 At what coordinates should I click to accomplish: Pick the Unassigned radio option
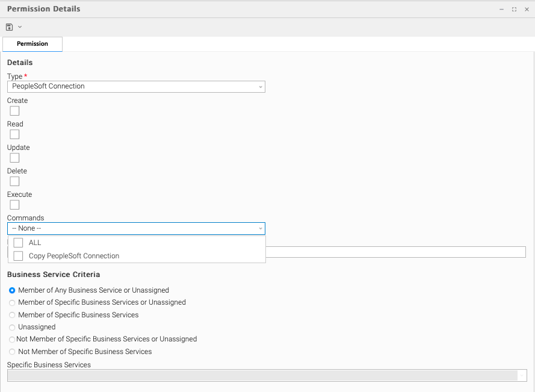click(x=12, y=328)
